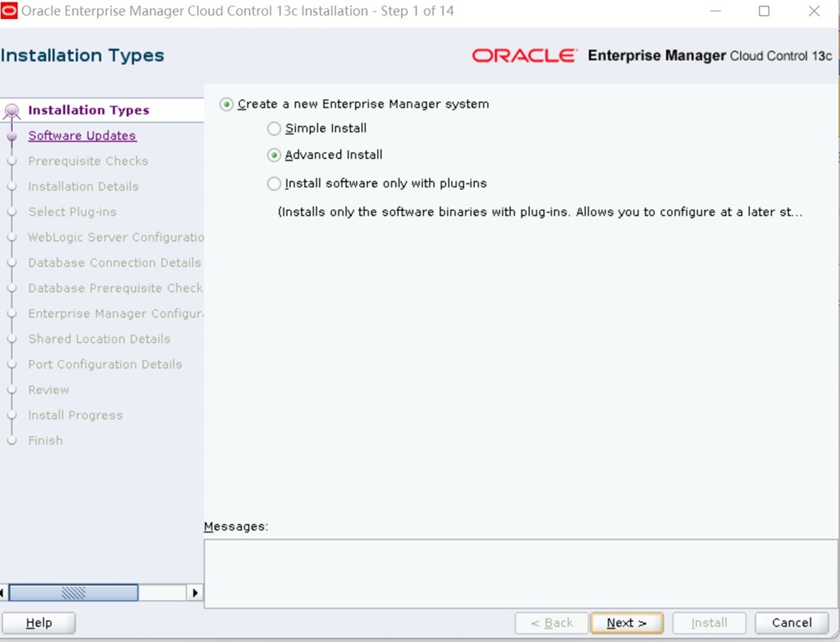Close the installer window
The height and width of the screenshot is (642, 840).
point(814,11)
